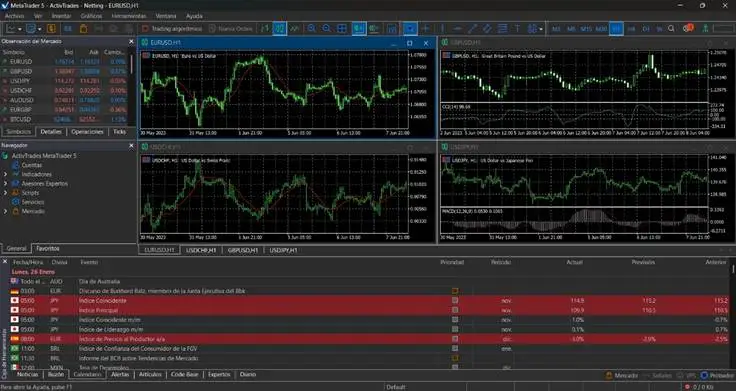The height and width of the screenshot is (391, 736).
Task: Open the Ayuda menu
Action: [194, 16]
